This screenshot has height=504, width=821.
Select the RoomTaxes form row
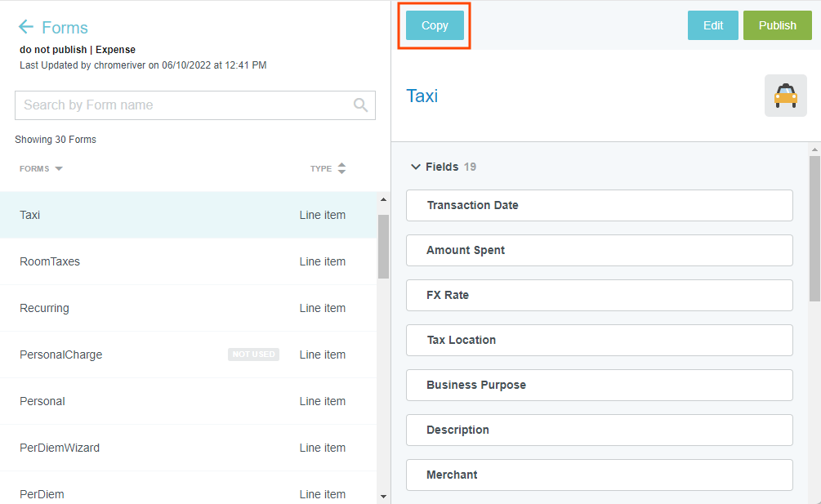coord(188,261)
